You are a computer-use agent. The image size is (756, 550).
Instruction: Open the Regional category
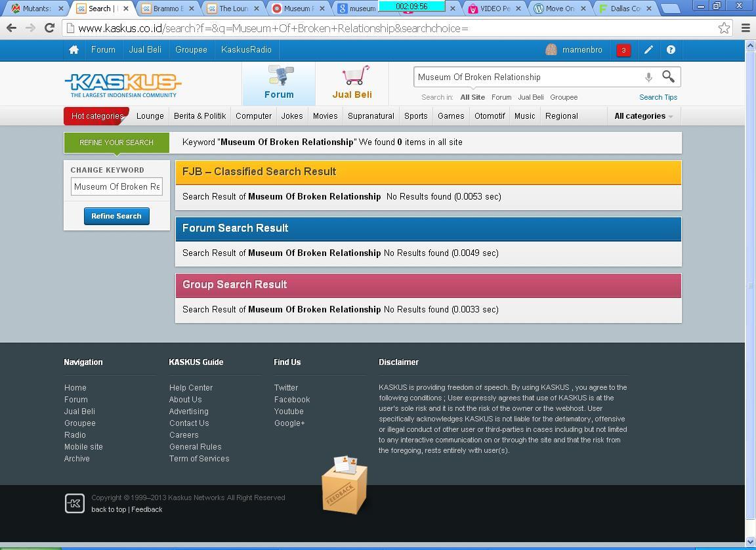click(x=561, y=116)
